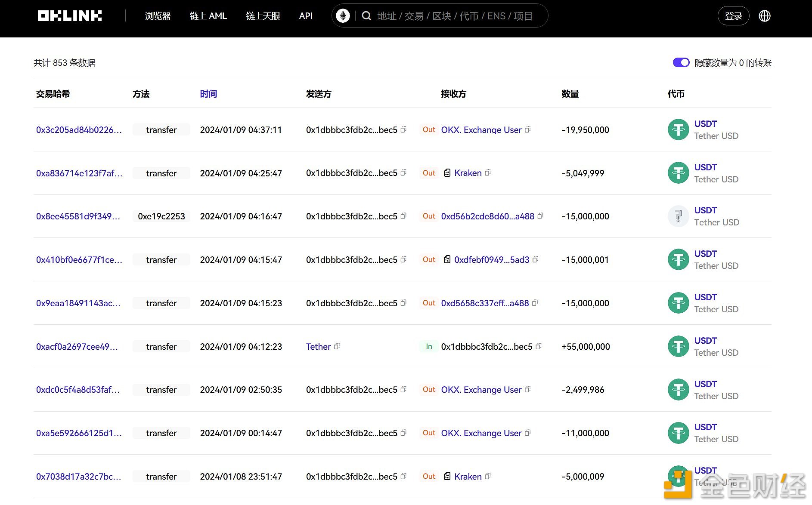Click amount -19,950,000
The height and width of the screenshot is (505, 812).
click(585, 129)
